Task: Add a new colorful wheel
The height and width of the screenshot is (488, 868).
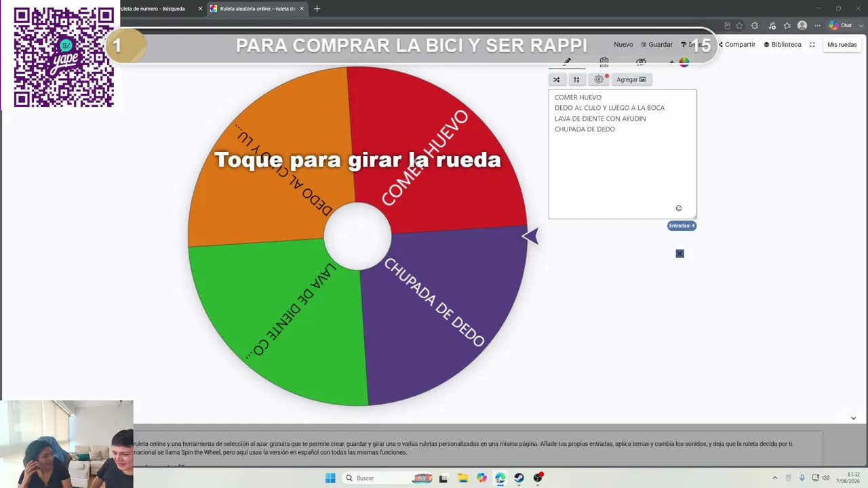Action: pos(680,62)
